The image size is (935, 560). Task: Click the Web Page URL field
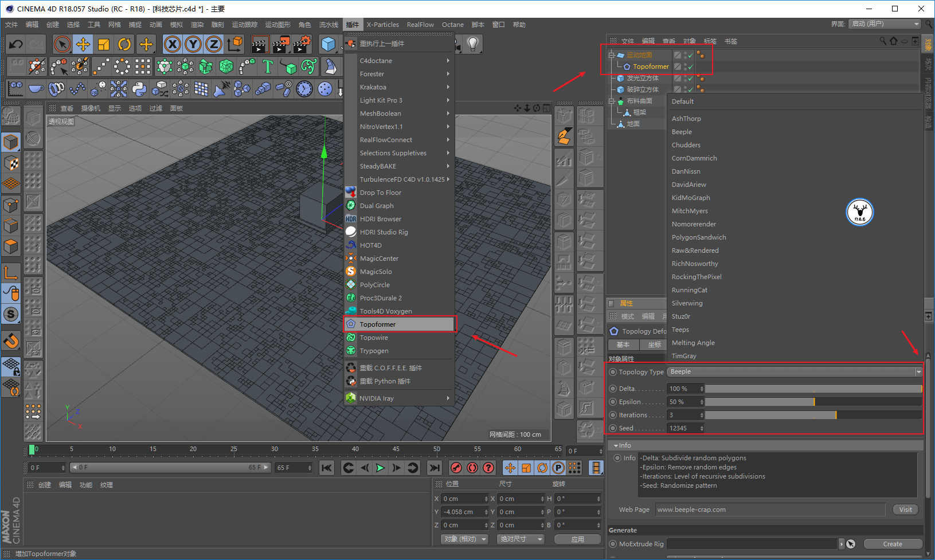(770, 510)
